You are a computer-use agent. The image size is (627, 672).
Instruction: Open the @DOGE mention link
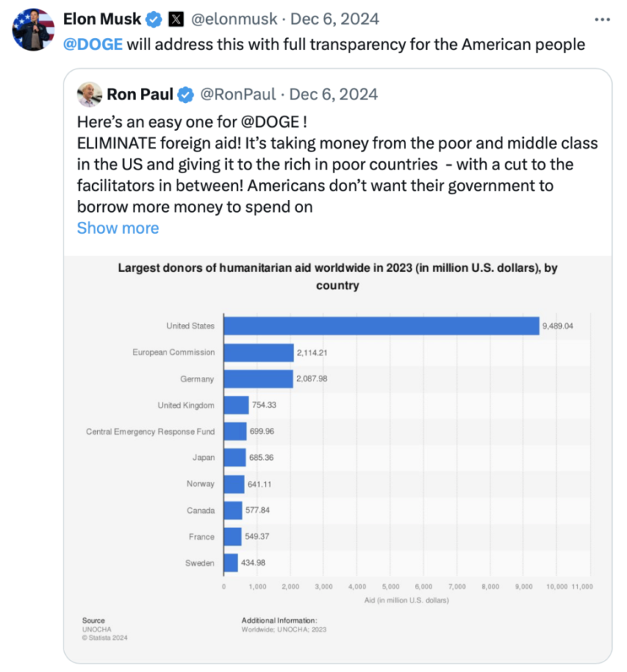point(92,44)
